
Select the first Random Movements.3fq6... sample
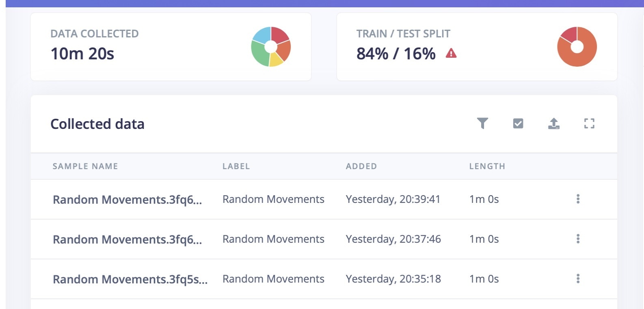click(127, 200)
